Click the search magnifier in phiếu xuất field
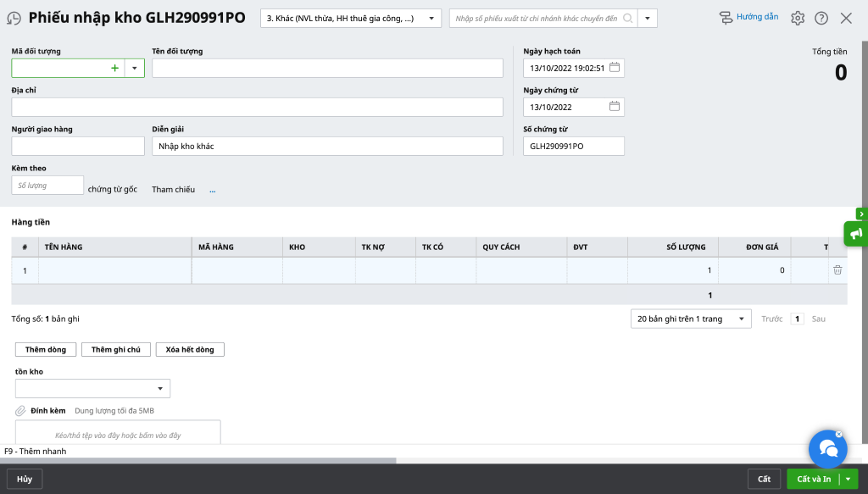This screenshot has width=868, height=494. (x=628, y=19)
